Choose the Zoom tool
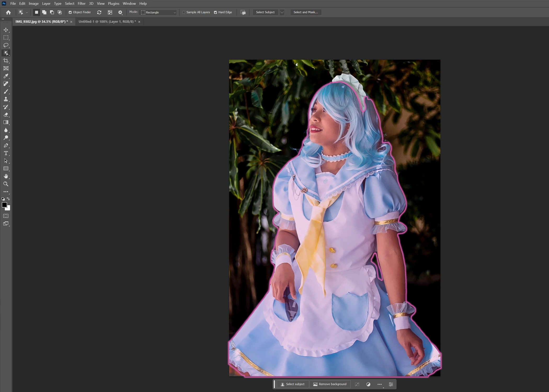The height and width of the screenshot is (392, 549). (x=6, y=184)
